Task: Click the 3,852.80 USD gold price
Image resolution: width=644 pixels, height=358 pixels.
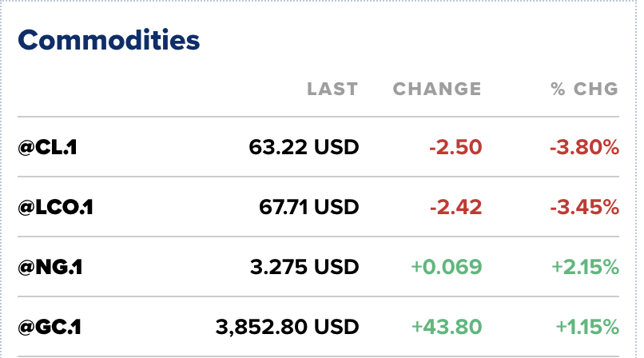Action: 287,327
